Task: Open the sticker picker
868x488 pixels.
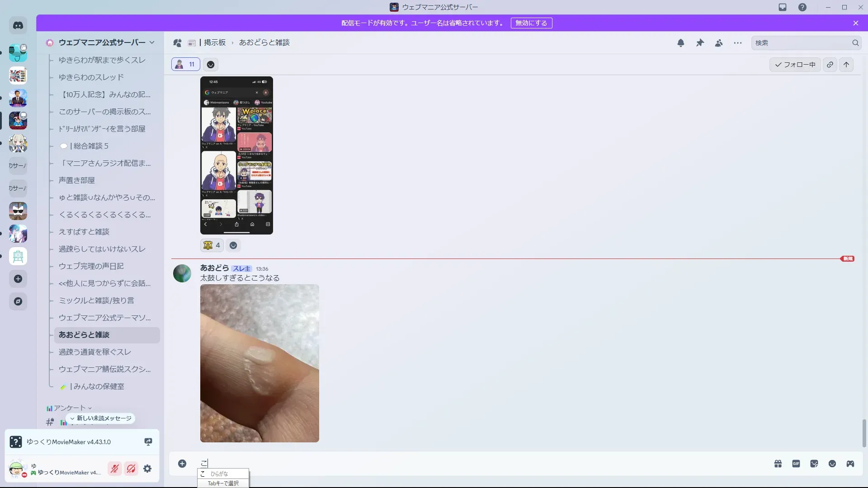Action: pyautogui.click(x=814, y=464)
